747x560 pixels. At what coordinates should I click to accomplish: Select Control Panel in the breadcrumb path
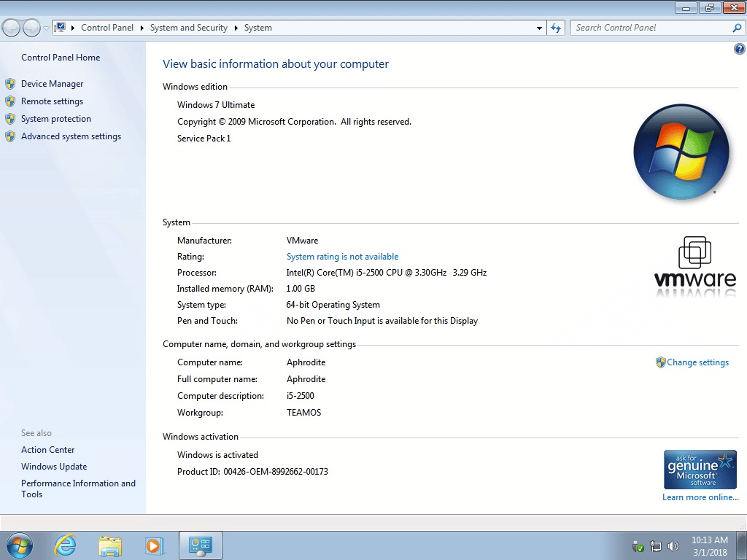tap(107, 28)
